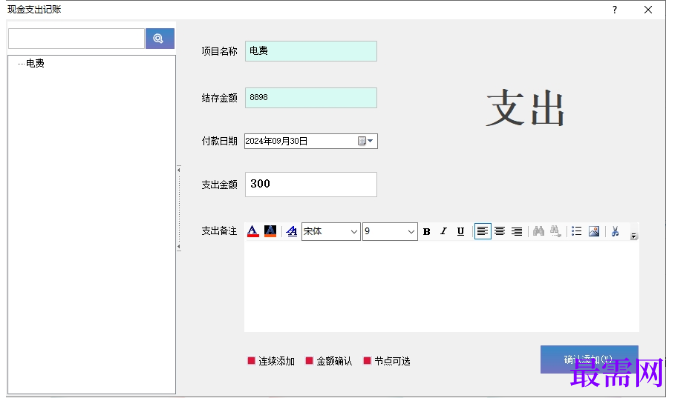Click the find and replace icon
This screenshot has height=404, width=682.
tap(555, 231)
